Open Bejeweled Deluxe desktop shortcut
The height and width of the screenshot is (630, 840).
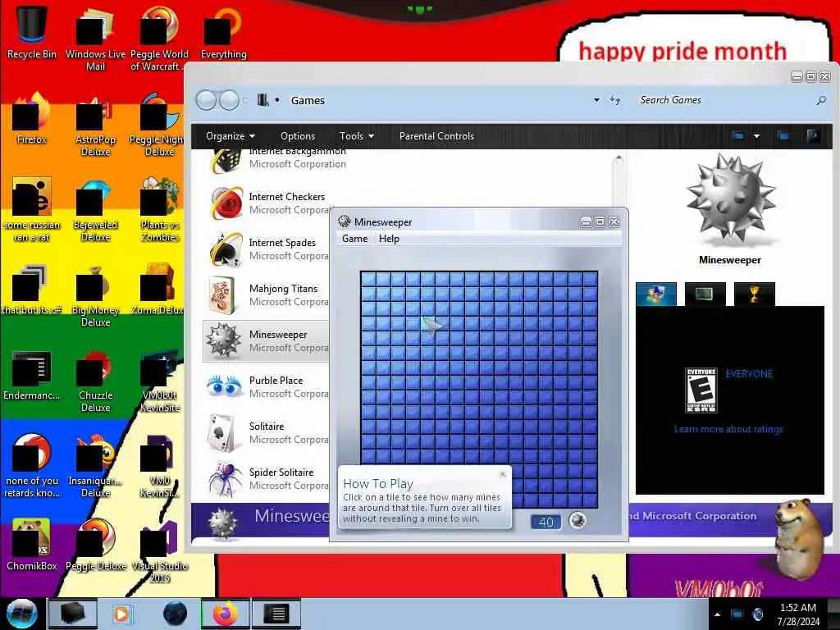(x=95, y=210)
